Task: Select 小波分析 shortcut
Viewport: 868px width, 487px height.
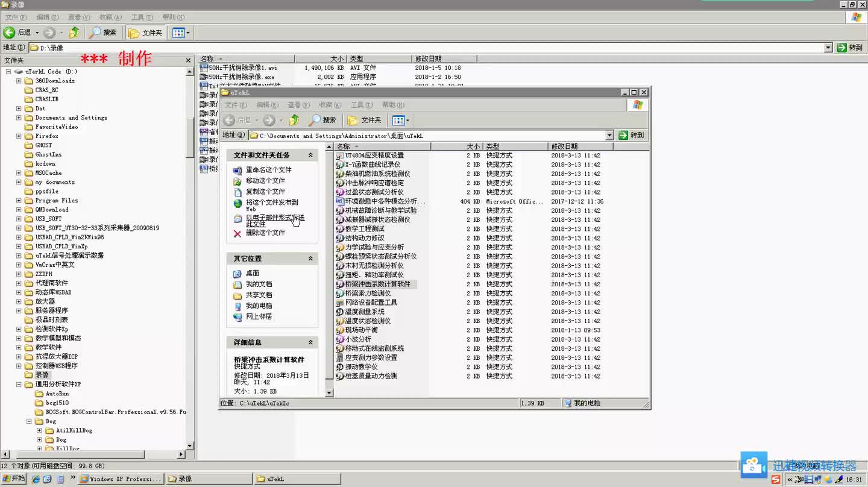Action: tap(353, 339)
